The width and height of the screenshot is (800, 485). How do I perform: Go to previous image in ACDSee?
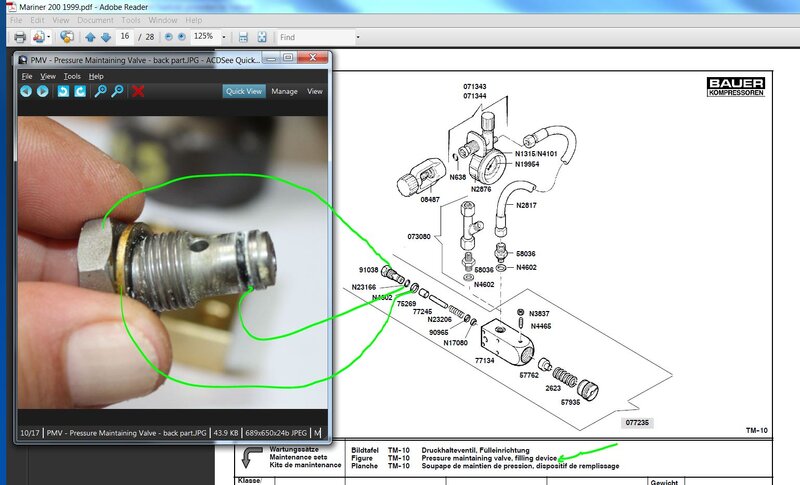tap(26, 91)
